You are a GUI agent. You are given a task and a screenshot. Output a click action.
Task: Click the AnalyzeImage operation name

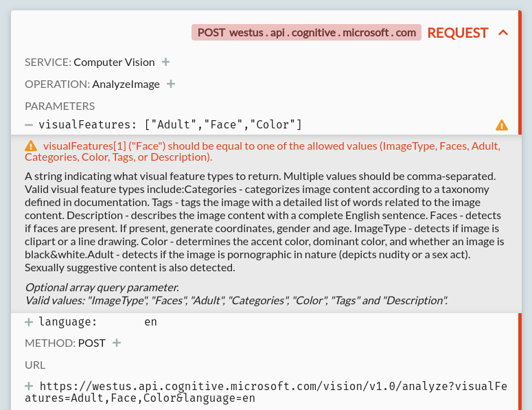(x=126, y=84)
